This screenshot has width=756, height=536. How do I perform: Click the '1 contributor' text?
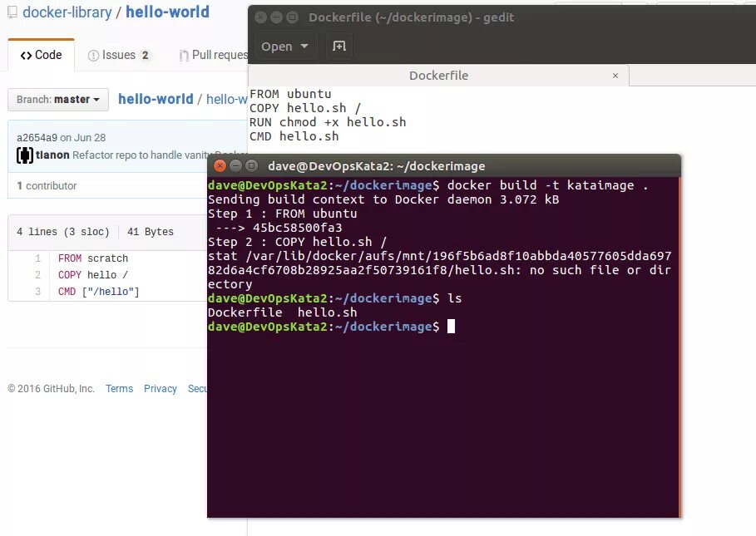tap(47, 186)
